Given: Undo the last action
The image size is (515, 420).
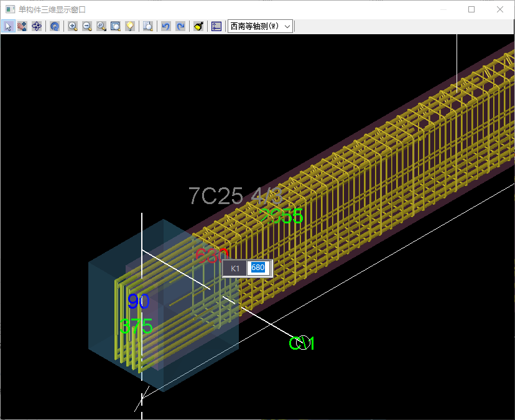Looking at the screenshot, I should tap(165, 26).
